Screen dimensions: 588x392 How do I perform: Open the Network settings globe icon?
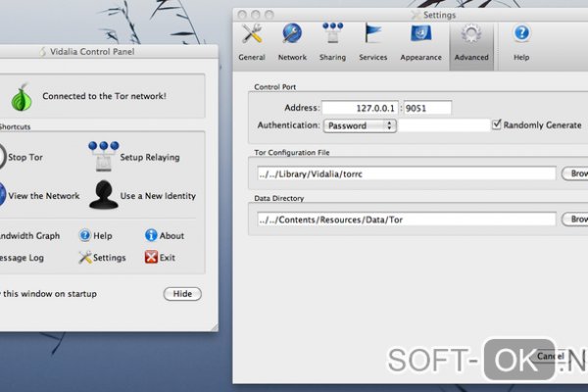tap(292, 36)
